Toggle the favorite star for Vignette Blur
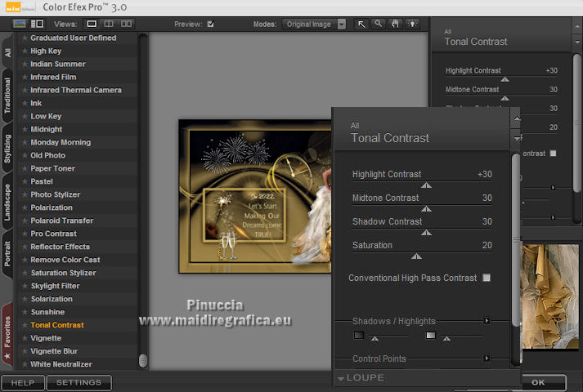 [x=25, y=351]
